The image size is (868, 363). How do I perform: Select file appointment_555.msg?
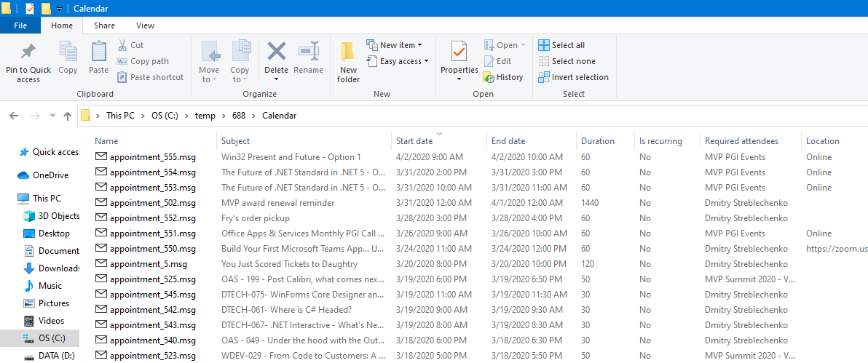click(146, 157)
